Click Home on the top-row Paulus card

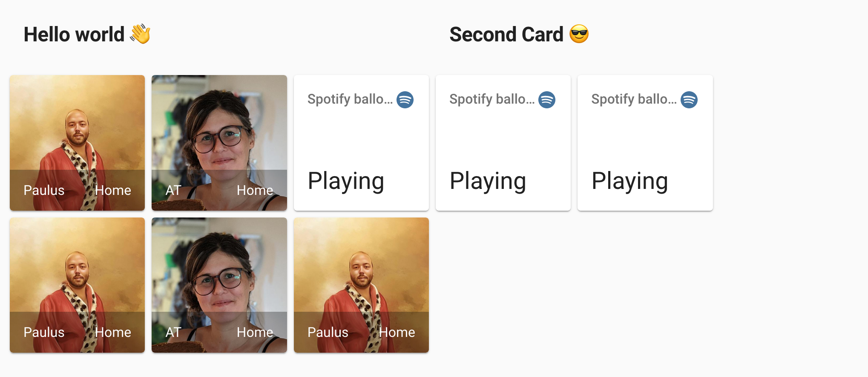(113, 190)
